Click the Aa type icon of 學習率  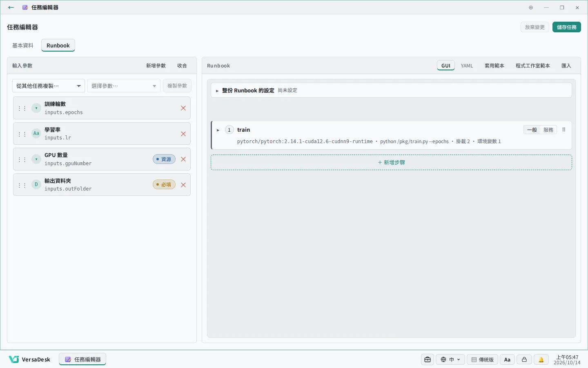pyautogui.click(x=36, y=133)
